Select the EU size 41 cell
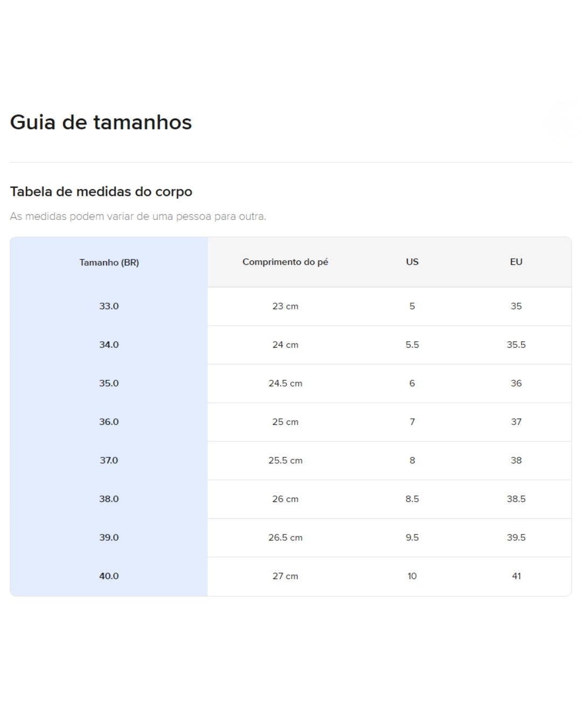 pyautogui.click(x=516, y=576)
